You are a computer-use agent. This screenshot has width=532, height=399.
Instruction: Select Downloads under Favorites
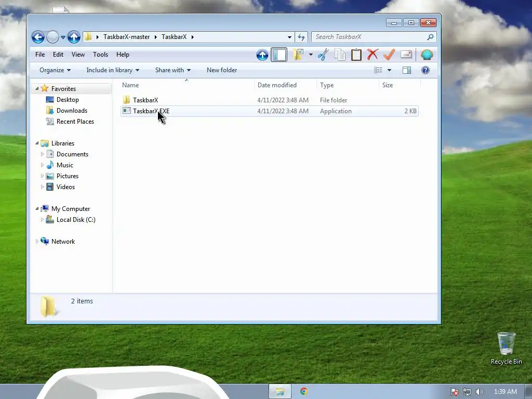pyautogui.click(x=72, y=111)
